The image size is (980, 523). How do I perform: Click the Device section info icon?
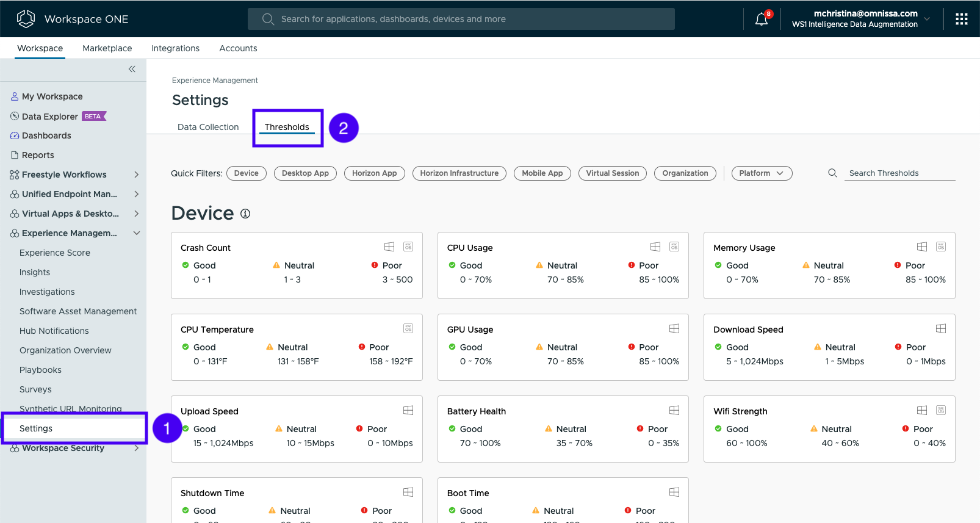coord(245,214)
